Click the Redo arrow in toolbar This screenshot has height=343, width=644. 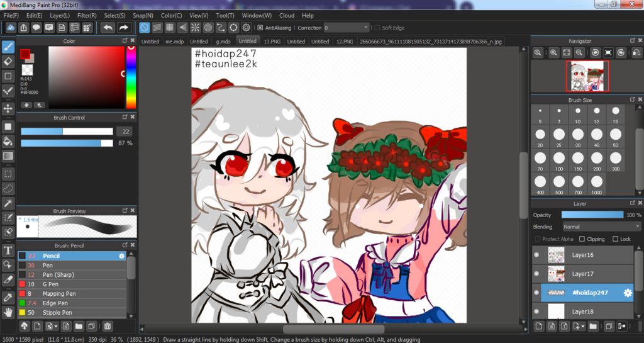coord(123,28)
